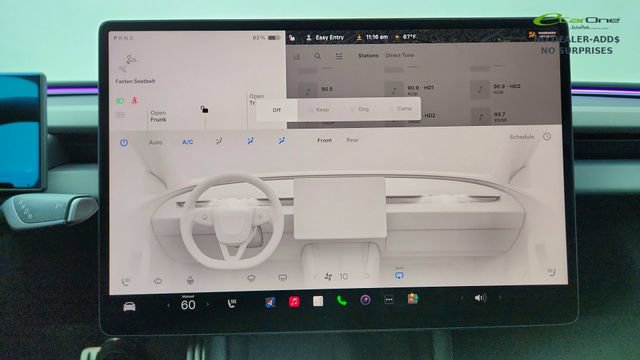Open the camera app
This screenshot has width=640, height=360.
point(365,300)
